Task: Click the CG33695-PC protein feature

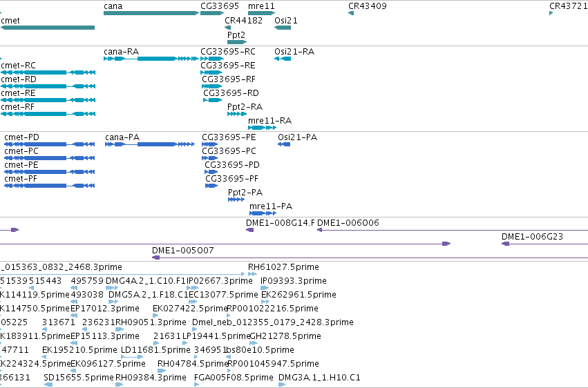Action: [x=209, y=158]
